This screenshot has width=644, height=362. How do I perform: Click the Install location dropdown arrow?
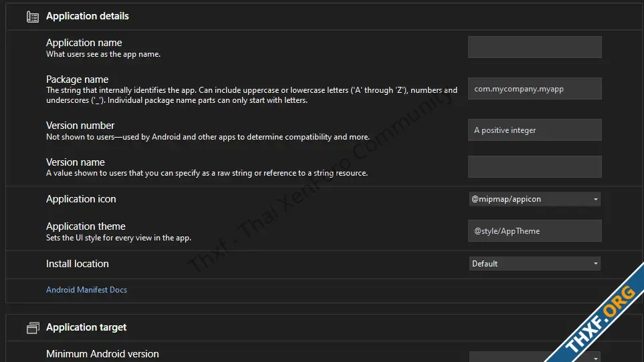[x=596, y=264]
